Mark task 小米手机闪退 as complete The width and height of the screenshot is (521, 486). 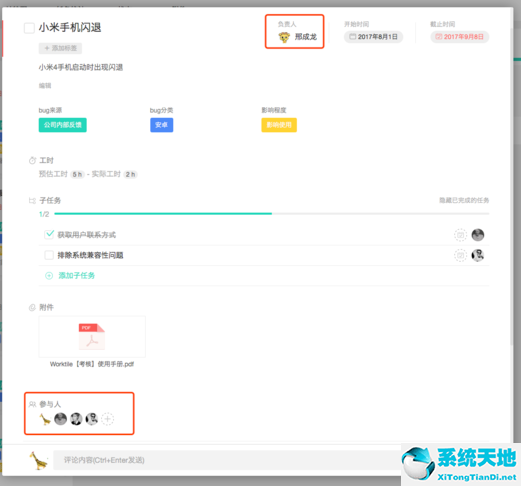point(29,28)
